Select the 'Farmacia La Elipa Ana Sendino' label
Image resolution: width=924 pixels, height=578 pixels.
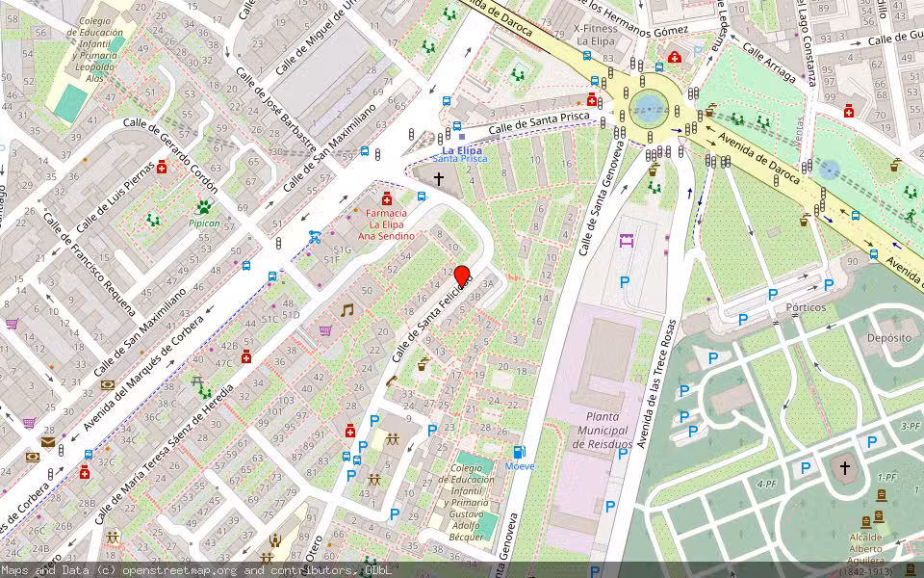(x=387, y=224)
